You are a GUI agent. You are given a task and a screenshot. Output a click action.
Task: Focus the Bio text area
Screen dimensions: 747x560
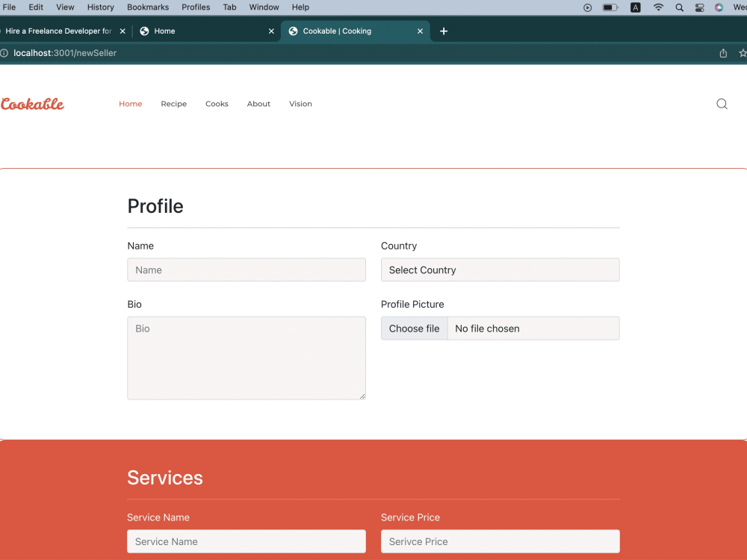pos(247,358)
